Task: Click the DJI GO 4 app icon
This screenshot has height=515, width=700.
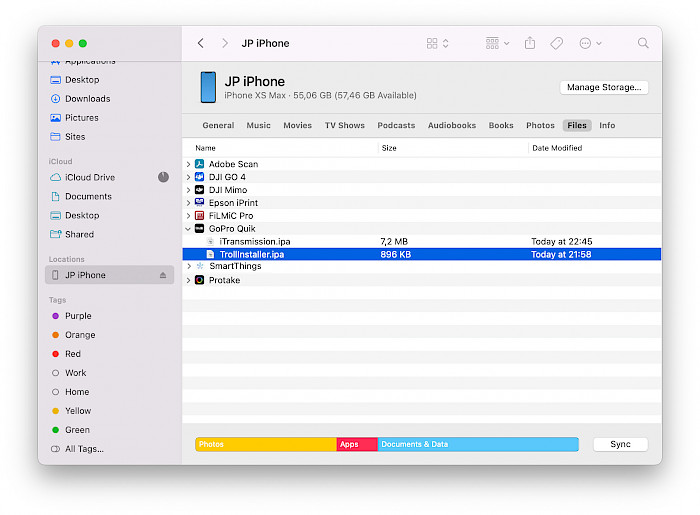Action: (x=200, y=177)
